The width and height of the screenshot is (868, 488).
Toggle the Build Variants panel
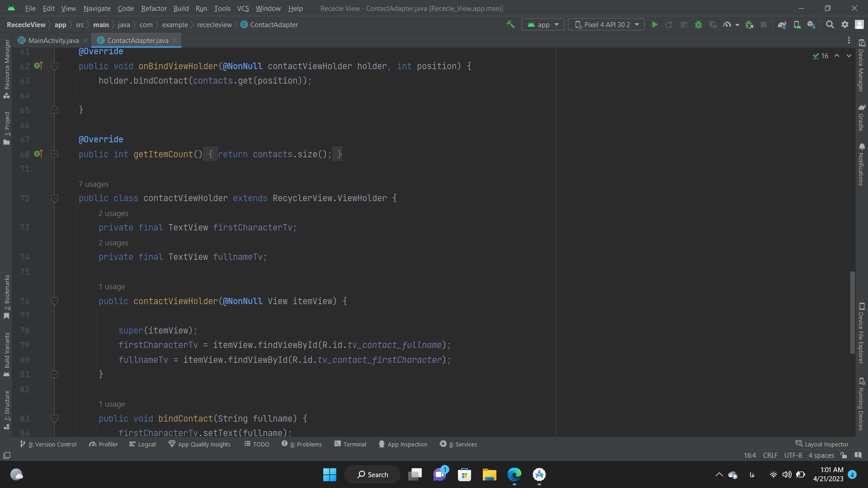(x=6, y=355)
